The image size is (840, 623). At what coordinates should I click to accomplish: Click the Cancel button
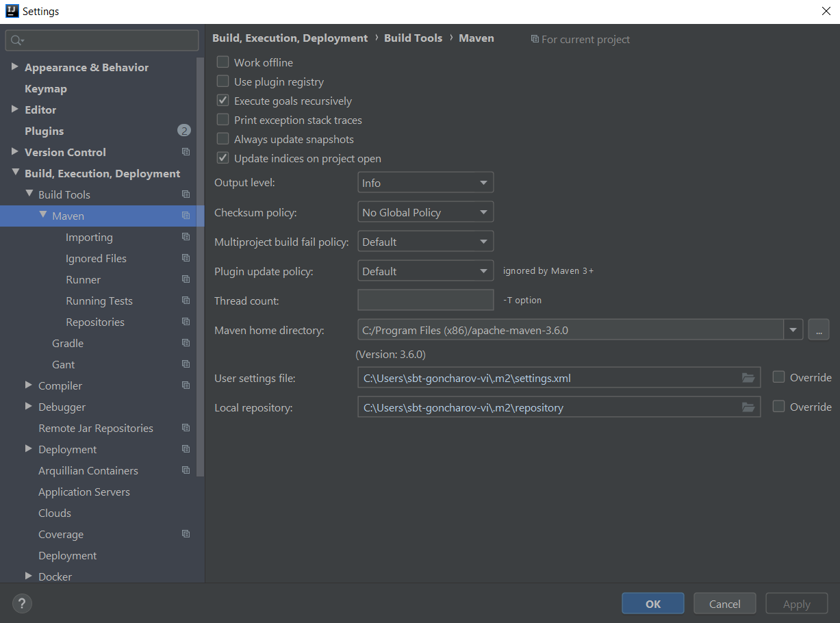pos(724,604)
